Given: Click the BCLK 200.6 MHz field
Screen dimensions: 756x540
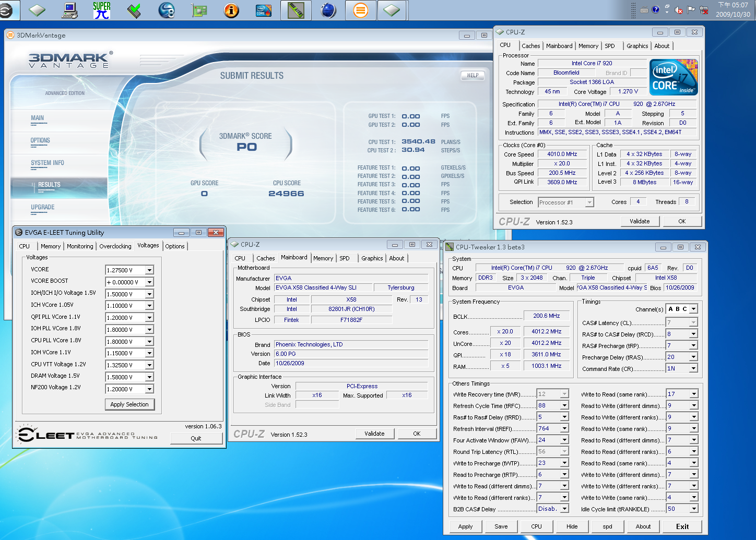Looking at the screenshot, I should pyautogui.click(x=546, y=316).
